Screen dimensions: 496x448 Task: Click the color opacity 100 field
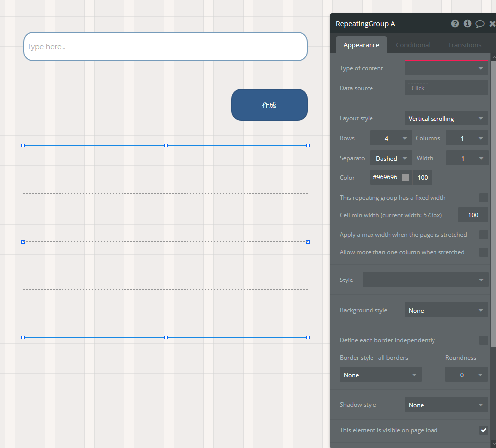pyautogui.click(x=422, y=177)
